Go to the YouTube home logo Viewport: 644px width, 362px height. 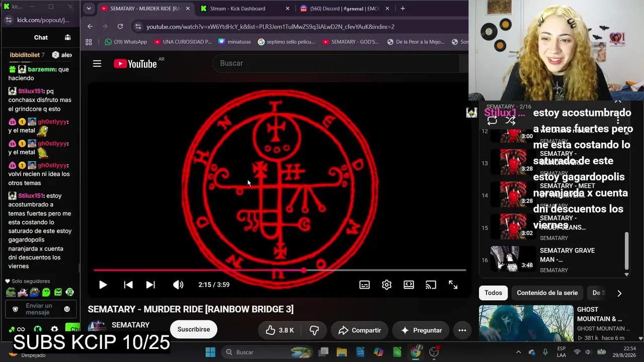[135, 63]
